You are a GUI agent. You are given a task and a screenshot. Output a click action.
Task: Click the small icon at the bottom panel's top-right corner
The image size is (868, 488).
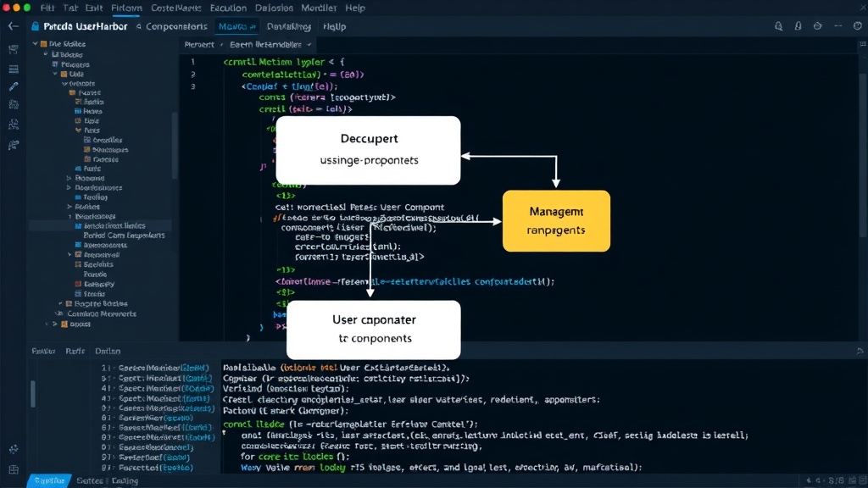(x=860, y=351)
